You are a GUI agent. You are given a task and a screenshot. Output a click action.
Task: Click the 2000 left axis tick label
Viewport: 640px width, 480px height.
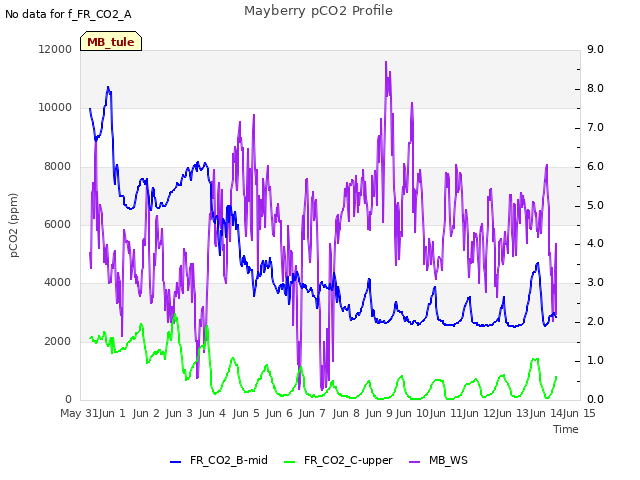(x=58, y=341)
